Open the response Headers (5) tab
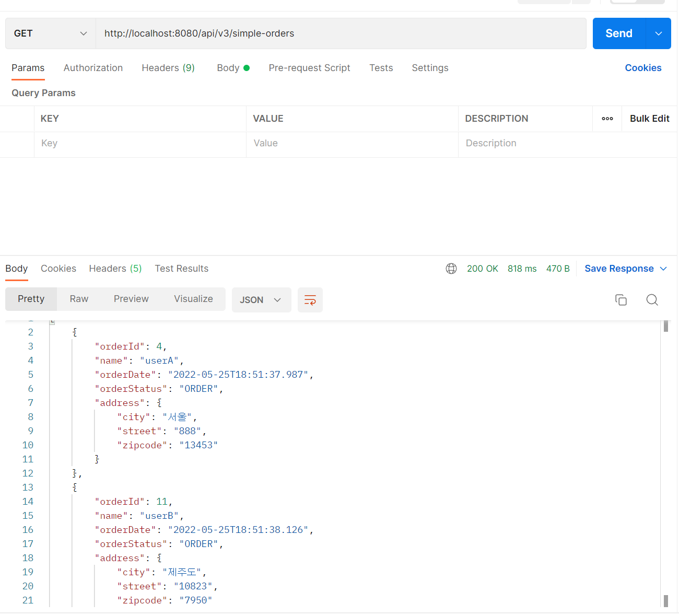Screen dimensions: 679x616 coord(115,269)
